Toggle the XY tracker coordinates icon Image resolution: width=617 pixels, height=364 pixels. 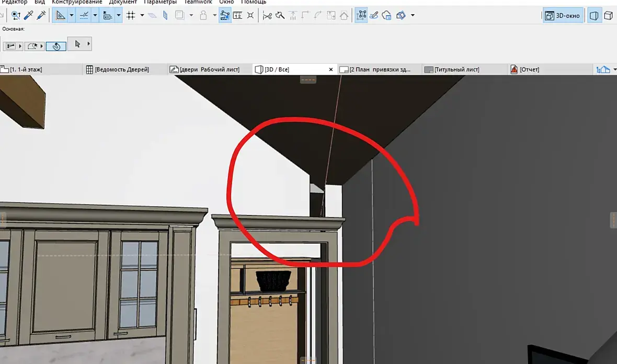pos(107,15)
